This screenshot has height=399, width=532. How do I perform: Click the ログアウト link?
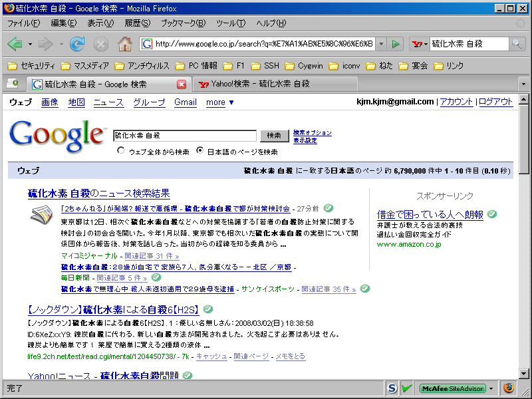point(495,102)
